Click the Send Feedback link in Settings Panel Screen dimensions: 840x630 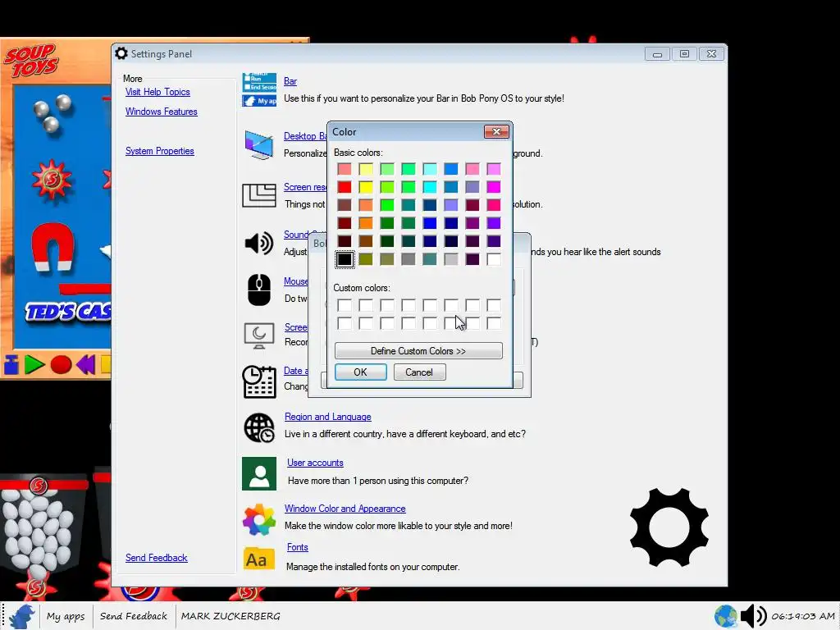(x=157, y=558)
